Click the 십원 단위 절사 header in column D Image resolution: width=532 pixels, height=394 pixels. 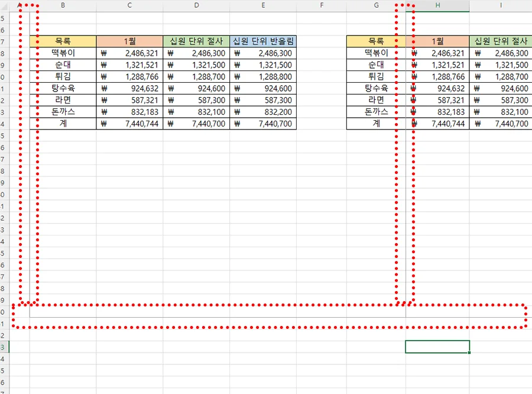pyautogui.click(x=196, y=41)
